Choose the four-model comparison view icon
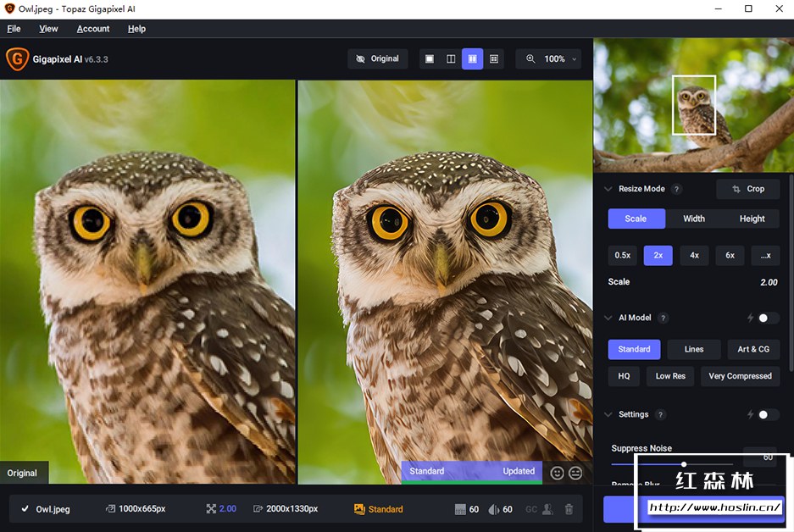The image size is (794, 532). pyautogui.click(x=494, y=59)
